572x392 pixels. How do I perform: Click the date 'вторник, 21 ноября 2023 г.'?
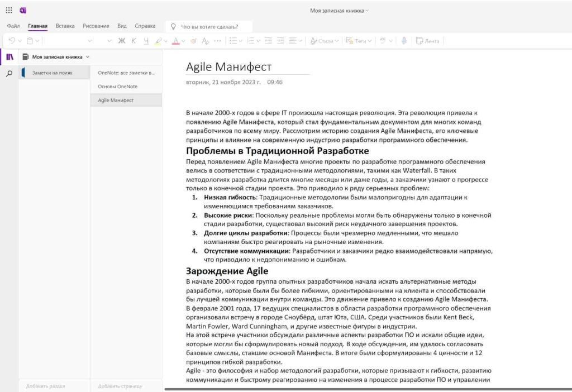click(223, 82)
